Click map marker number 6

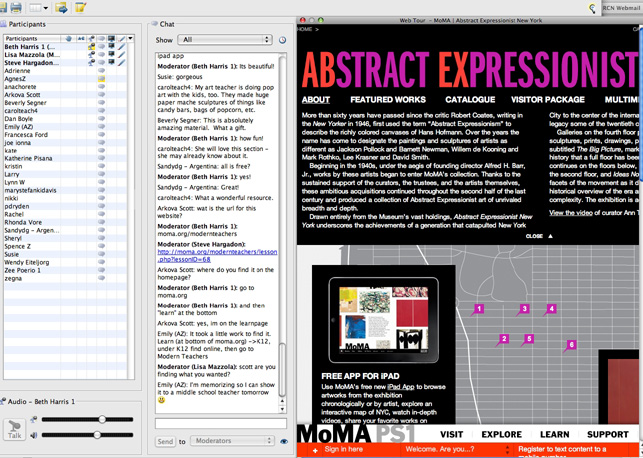coord(570,346)
